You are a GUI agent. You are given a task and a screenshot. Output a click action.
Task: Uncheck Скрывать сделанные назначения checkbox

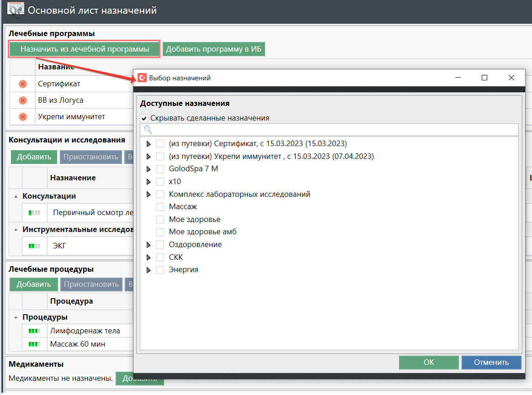(144, 118)
